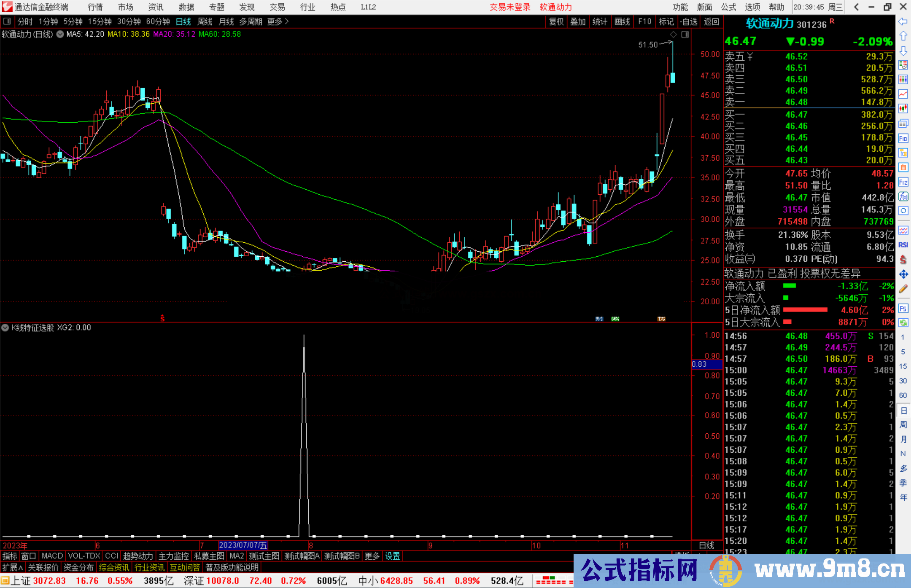This screenshot has height=588, width=911.
Task: Click the blue back arrow sidebar icon
Action: [903, 21]
